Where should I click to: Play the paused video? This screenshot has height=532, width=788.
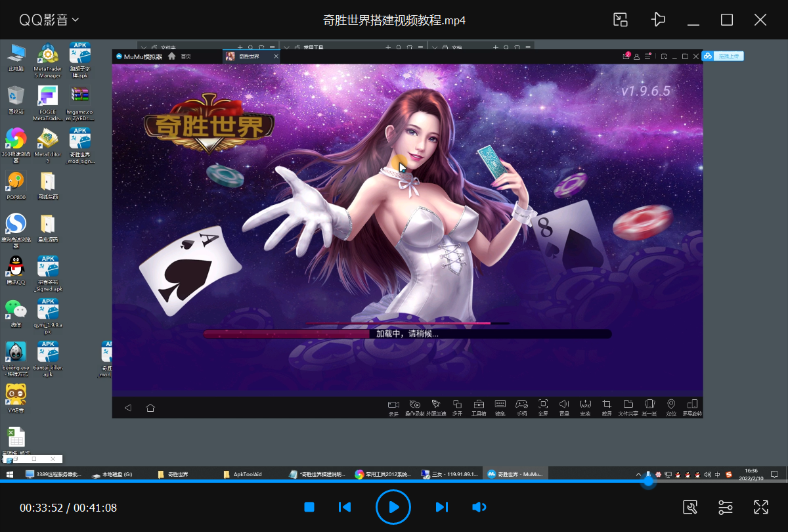(393, 507)
